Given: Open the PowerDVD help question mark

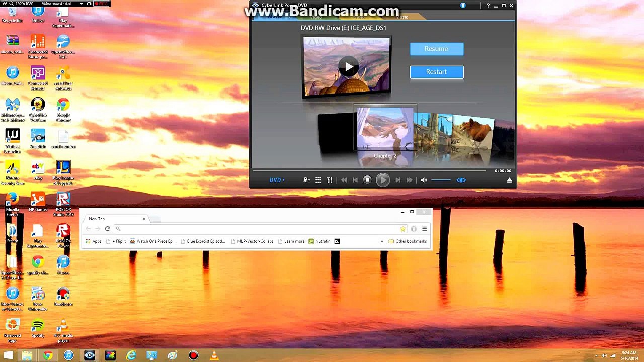Looking at the screenshot, I should 488,6.
